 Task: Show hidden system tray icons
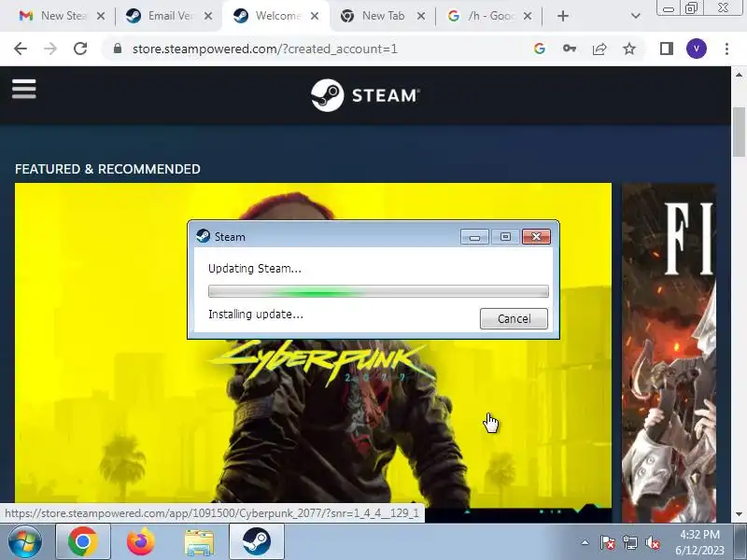coord(585,542)
